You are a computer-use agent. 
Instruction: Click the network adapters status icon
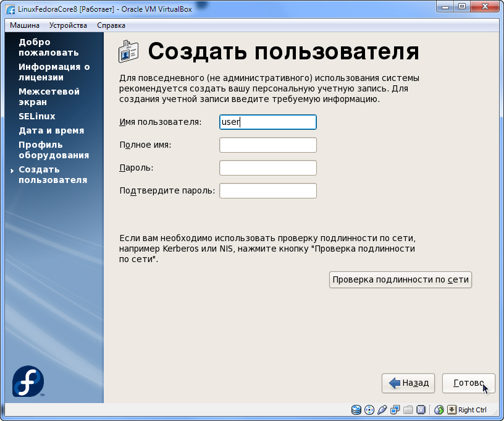395,410
